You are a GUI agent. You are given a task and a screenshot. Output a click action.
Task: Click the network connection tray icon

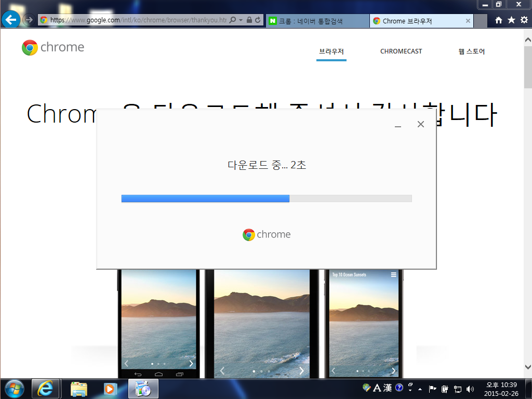click(x=458, y=389)
